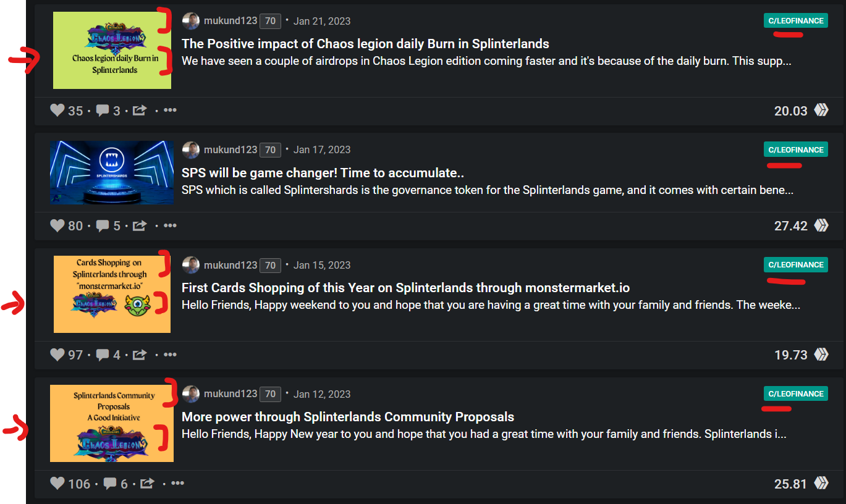The image size is (846, 504).
Task: Open three-dots menu on SPS post
Action: pyautogui.click(x=170, y=225)
